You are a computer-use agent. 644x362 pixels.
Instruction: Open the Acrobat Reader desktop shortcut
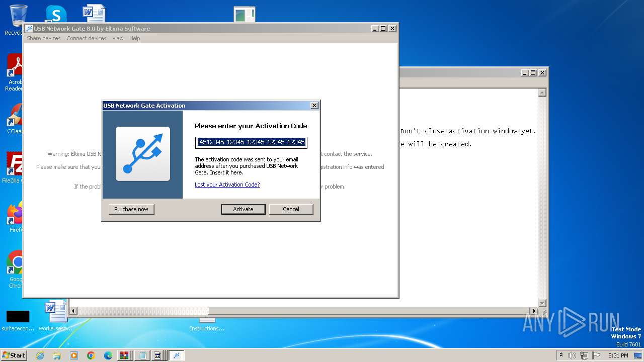coord(15,73)
